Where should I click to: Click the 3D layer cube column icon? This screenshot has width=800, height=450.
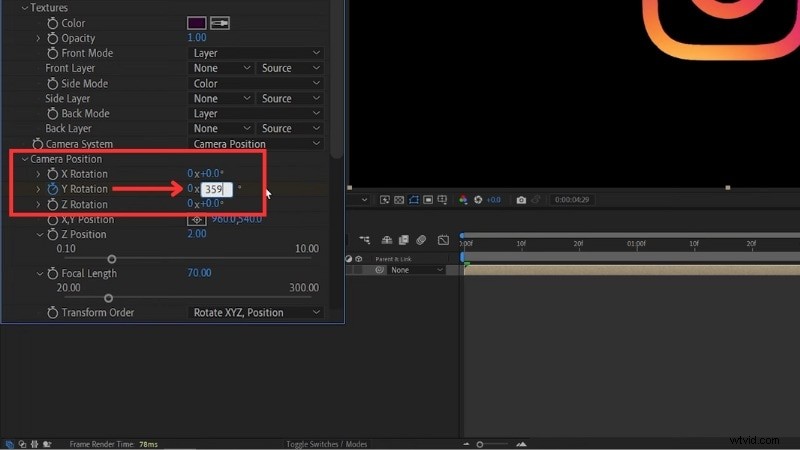[359, 259]
